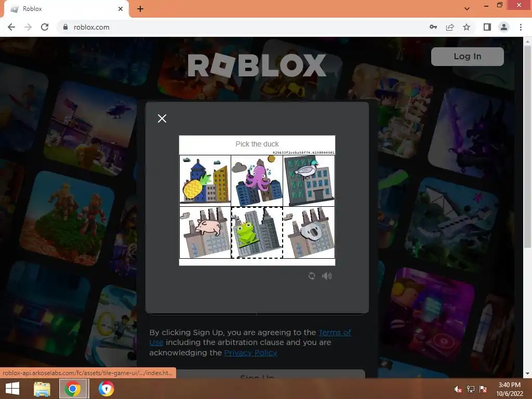Image resolution: width=532 pixels, height=399 pixels.
Task: Expand the tab search chevron
Action: [467, 9]
